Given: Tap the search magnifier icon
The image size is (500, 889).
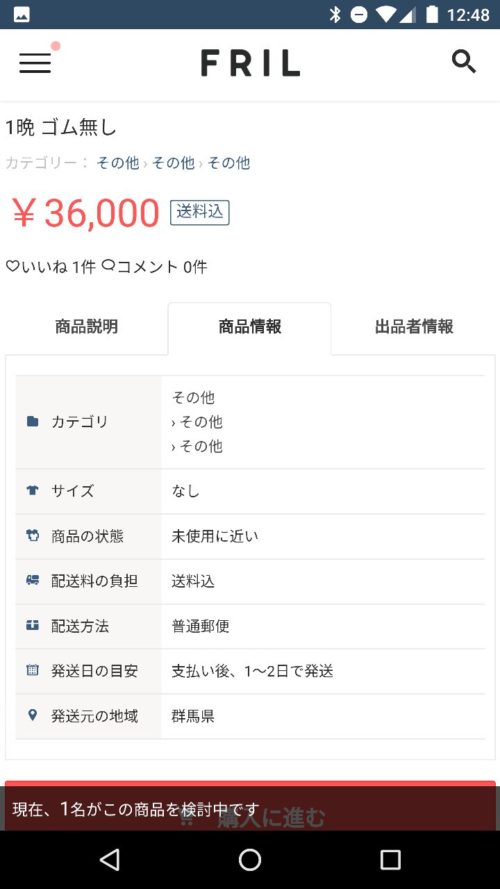Looking at the screenshot, I should click(464, 61).
